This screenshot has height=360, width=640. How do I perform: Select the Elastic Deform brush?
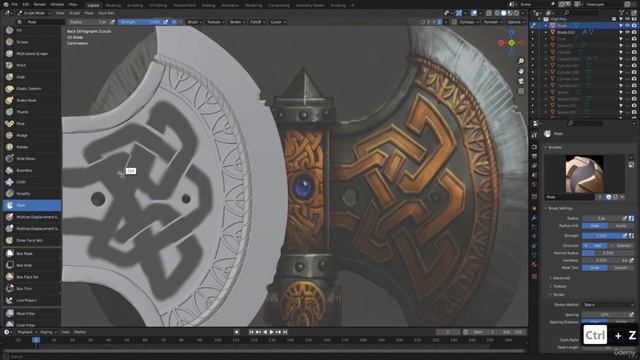[32, 89]
